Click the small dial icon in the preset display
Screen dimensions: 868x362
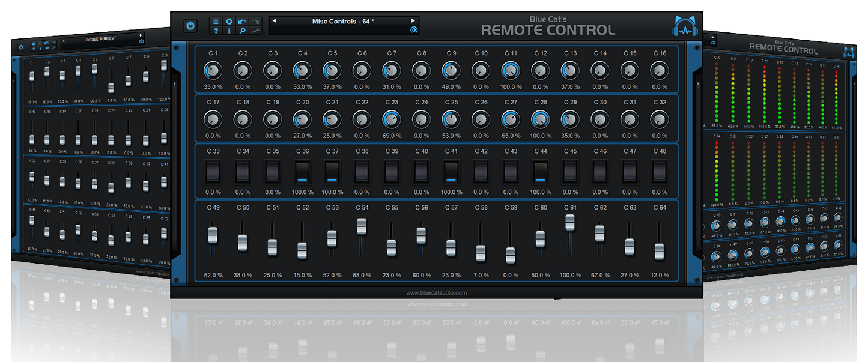[414, 29]
